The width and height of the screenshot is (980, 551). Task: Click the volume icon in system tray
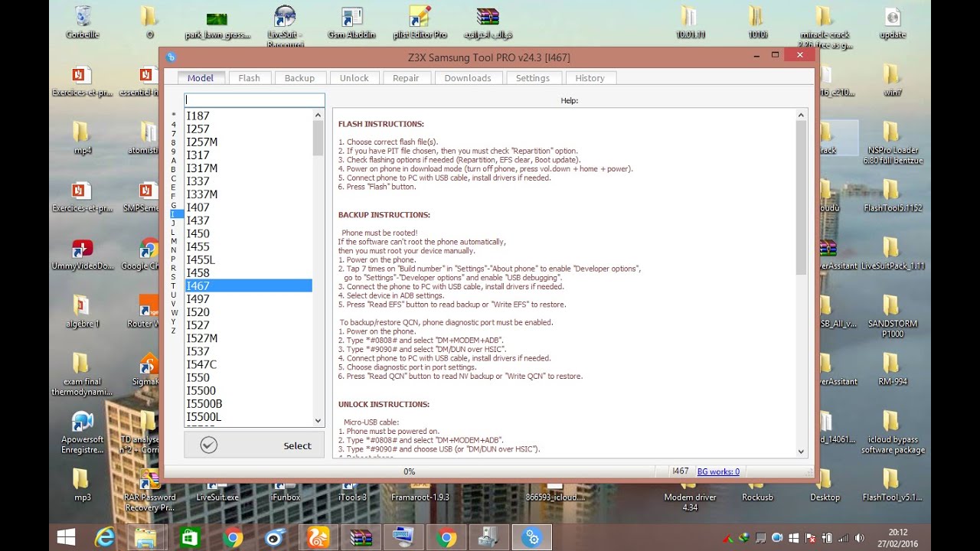[859, 538]
